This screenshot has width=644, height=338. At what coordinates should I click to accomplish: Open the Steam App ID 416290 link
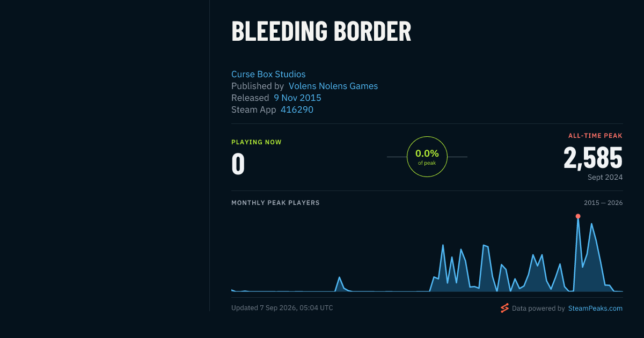(x=297, y=109)
